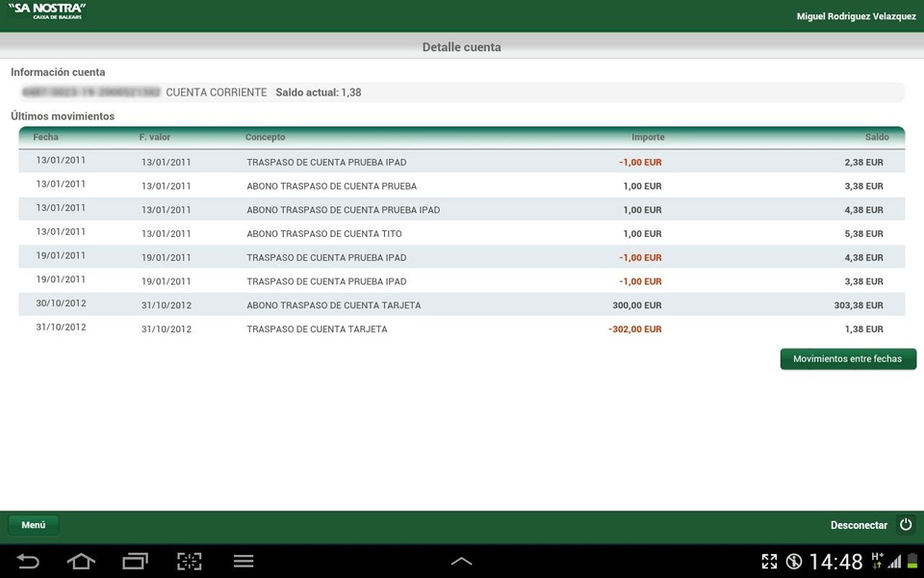Tap the battery icon in the status area
Viewport: 924px width, 578px height.
(912, 562)
